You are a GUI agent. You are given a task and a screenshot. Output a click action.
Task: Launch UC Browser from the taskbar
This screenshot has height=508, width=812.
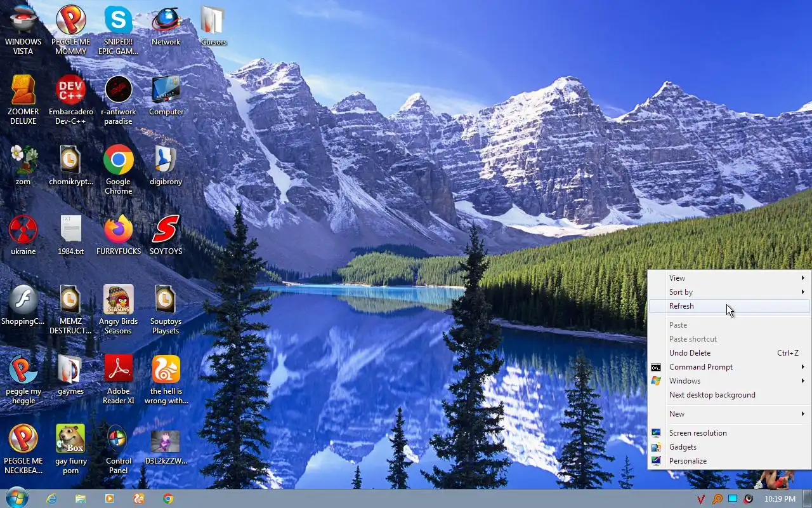(139, 498)
